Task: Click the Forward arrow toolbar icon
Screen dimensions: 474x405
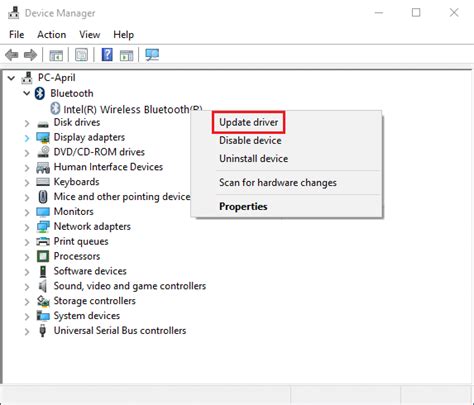Action: coord(31,55)
